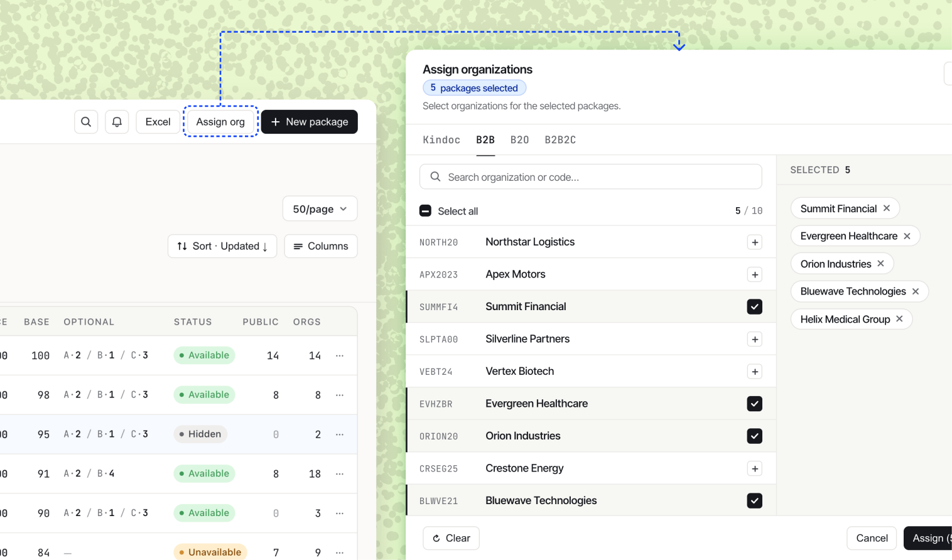
Task: Open the 50/page dropdown
Action: (320, 209)
